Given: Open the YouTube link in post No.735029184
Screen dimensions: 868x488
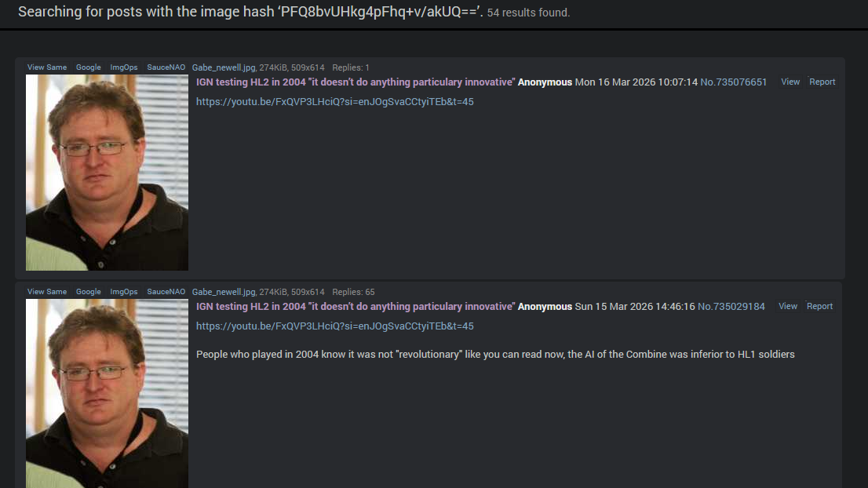Looking at the screenshot, I should [335, 326].
